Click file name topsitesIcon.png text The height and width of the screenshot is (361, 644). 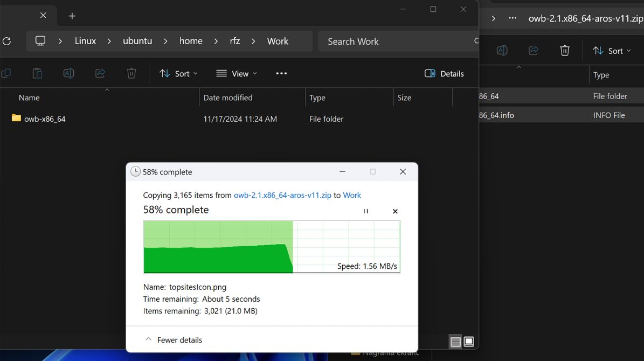coord(198,287)
